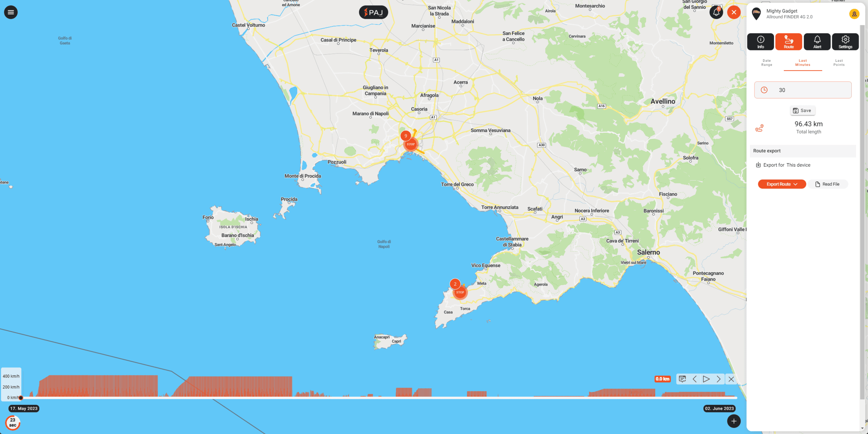Image resolution: width=868 pixels, height=434 pixels.
Task: Switch to the Last Points tab
Action: click(838, 63)
